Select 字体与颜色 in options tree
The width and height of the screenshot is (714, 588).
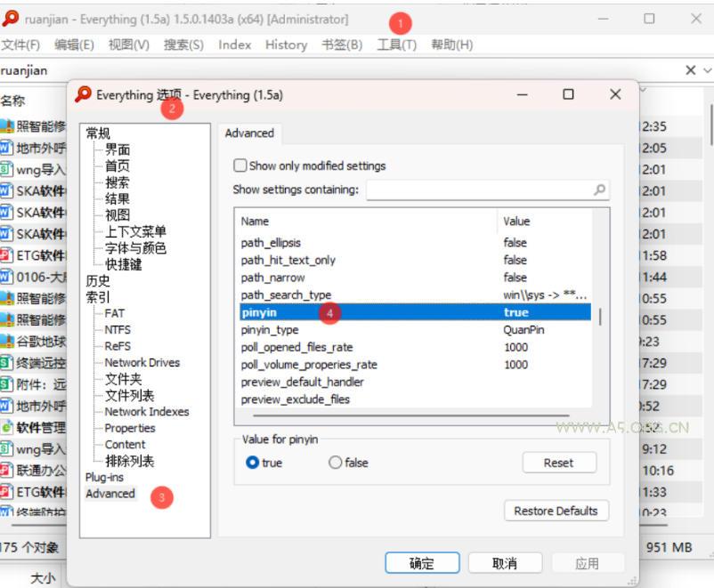coord(135,248)
